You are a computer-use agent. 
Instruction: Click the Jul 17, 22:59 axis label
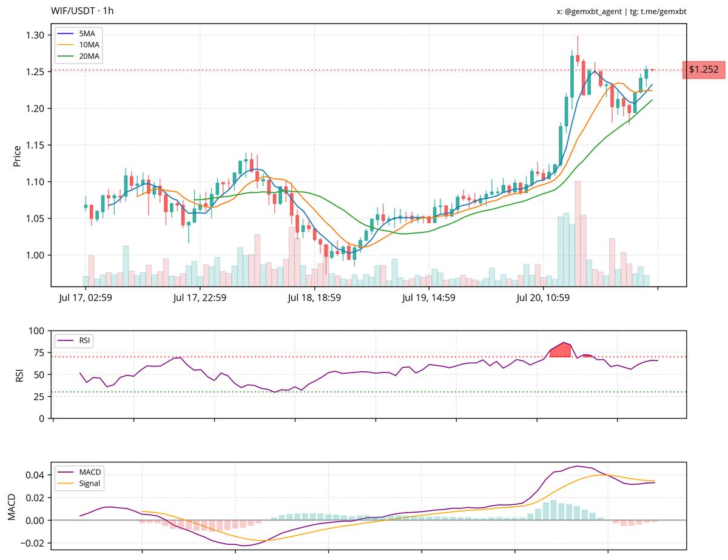[200, 298]
